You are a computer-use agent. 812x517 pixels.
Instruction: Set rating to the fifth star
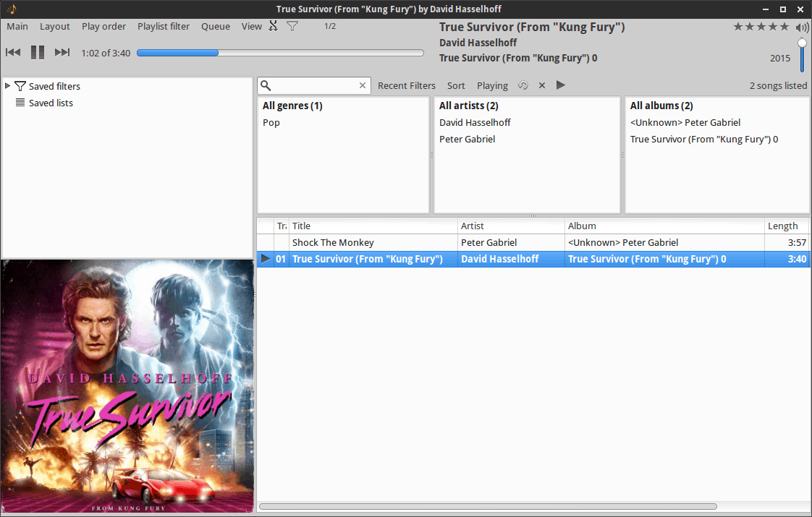click(784, 27)
